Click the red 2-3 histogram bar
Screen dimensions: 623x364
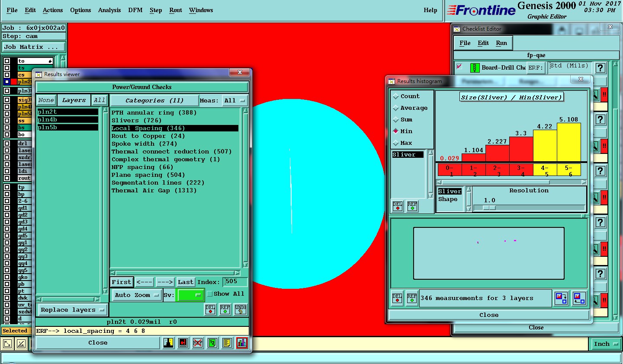(497, 153)
